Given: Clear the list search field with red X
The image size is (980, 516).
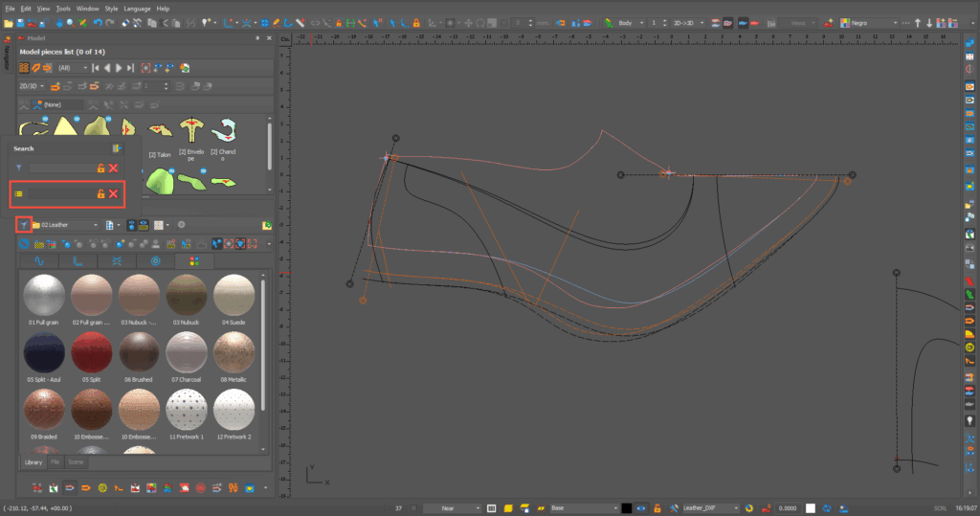Looking at the screenshot, I should (114, 194).
